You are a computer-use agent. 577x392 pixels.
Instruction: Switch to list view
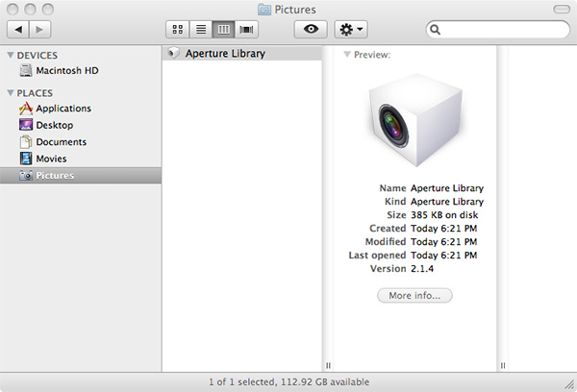coord(201,30)
